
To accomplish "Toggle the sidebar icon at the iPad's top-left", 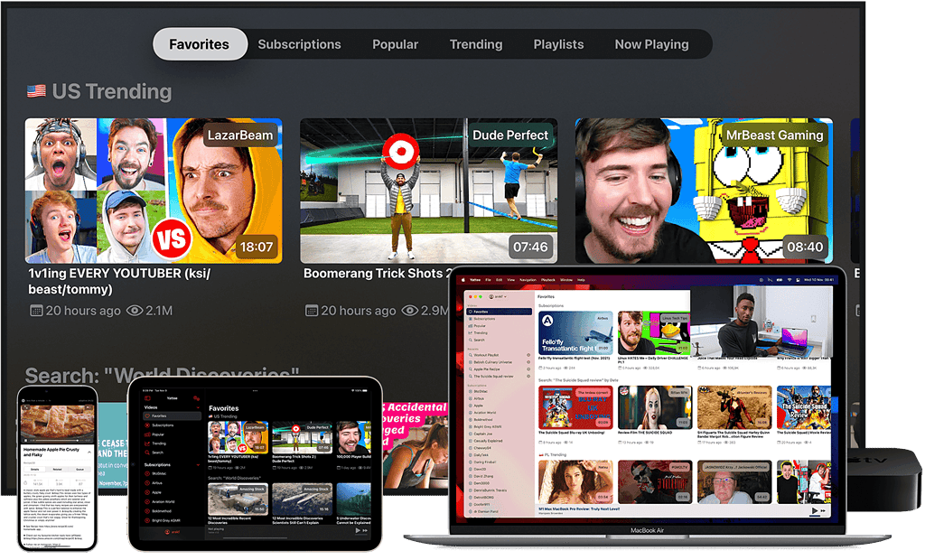I will point(145,397).
